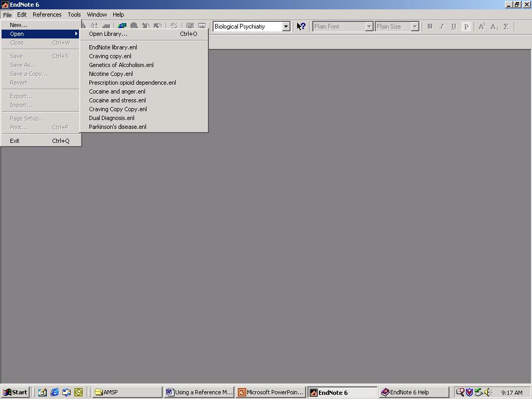Viewport: 532px width, 399px height.
Task: Click the abc spell check toolbar icon
Action: pyautogui.click(x=174, y=26)
